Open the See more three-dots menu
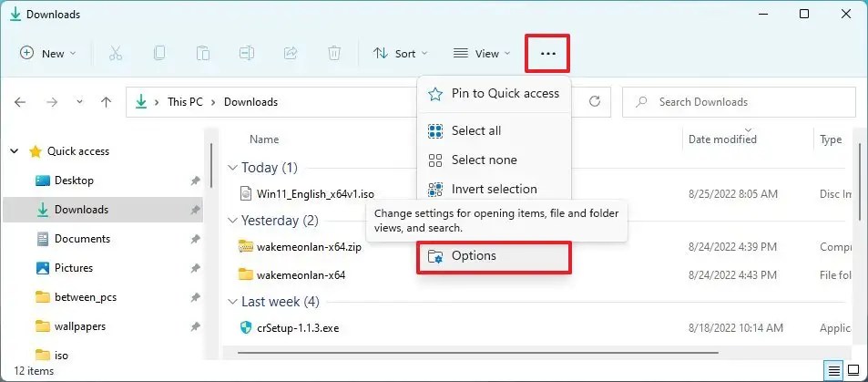The image size is (868, 382). [547, 54]
